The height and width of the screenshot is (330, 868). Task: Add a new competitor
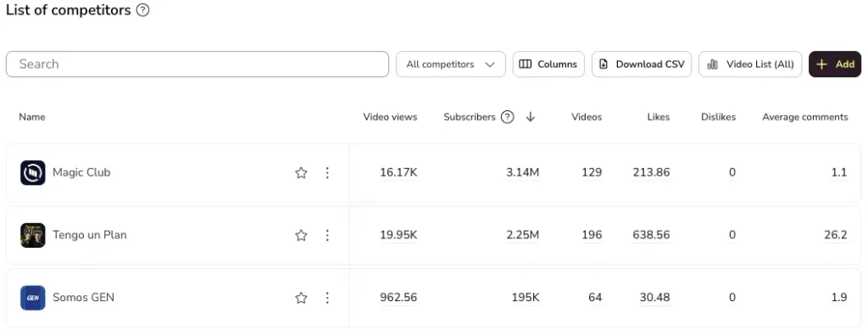835,64
